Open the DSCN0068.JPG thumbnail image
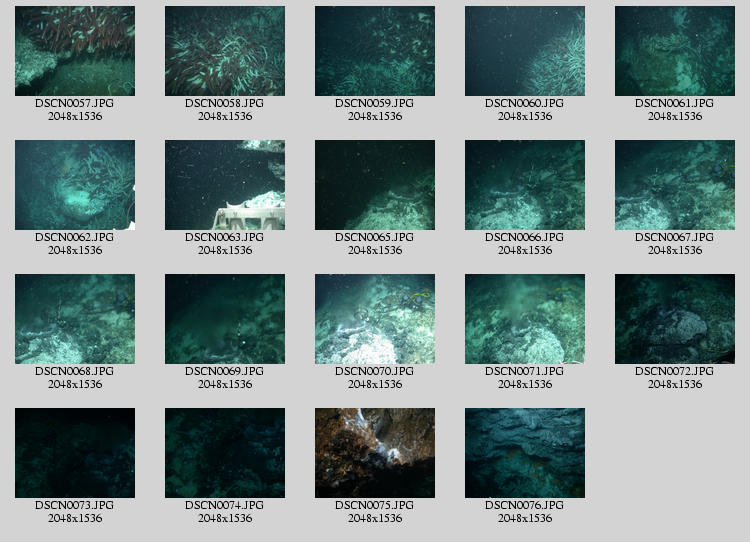 coord(75,319)
